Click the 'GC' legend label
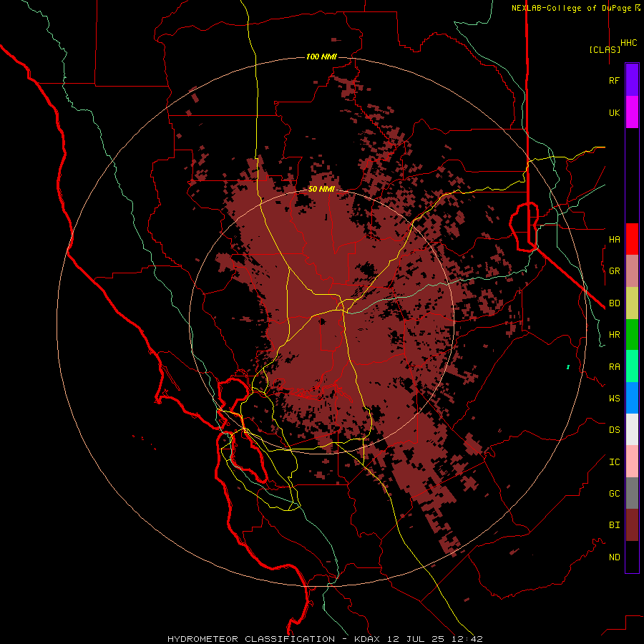Viewport: 644px width, 644px height. point(614,494)
